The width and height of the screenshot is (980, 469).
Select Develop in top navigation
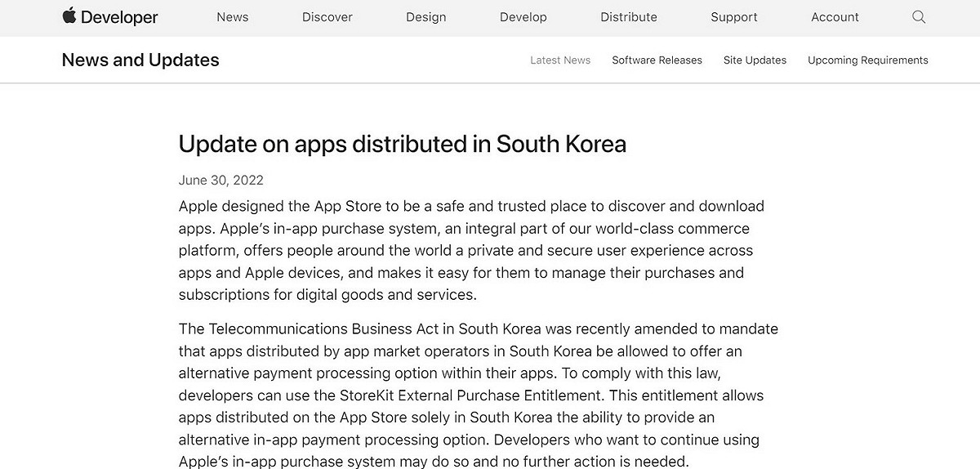pos(523,17)
